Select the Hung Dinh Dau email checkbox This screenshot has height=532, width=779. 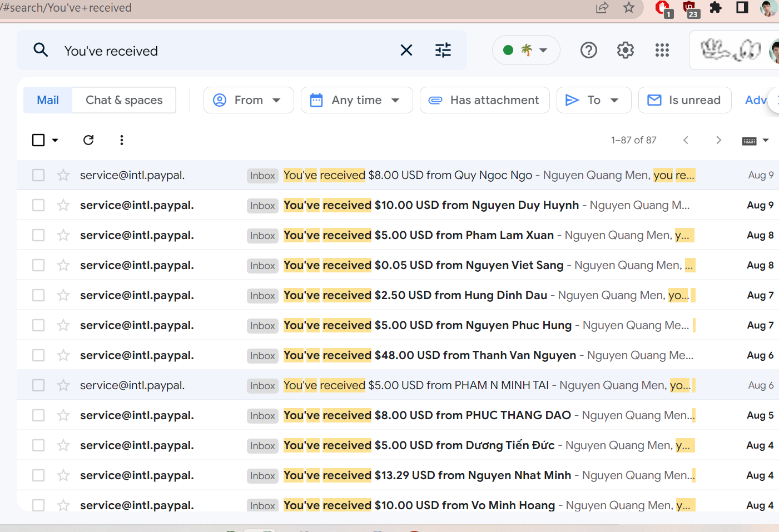(38, 295)
